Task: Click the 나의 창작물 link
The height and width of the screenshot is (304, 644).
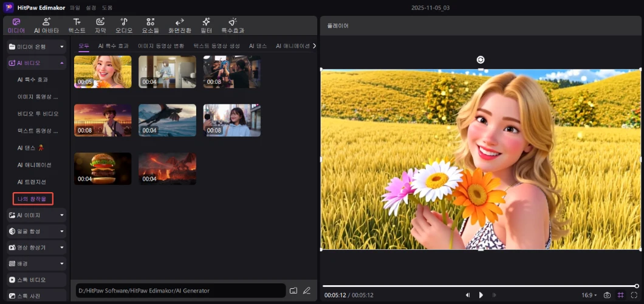Action: pyautogui.click(x=33, y=198)
